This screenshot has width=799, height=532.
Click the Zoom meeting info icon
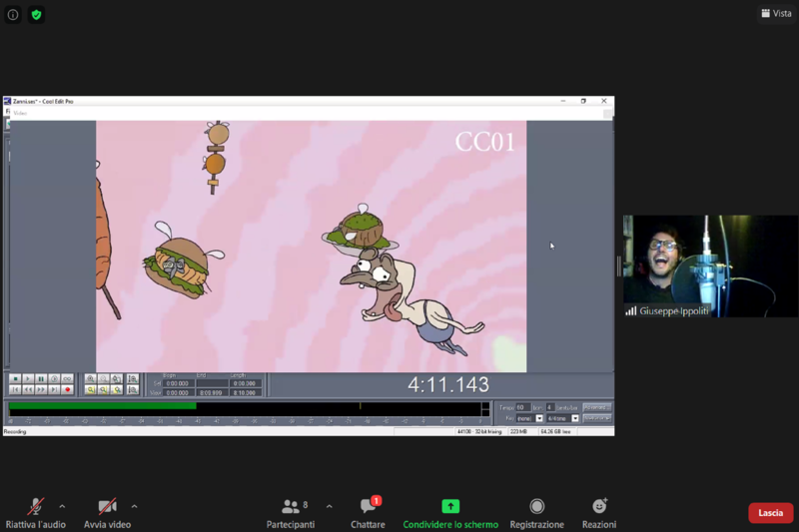(13, 15)
